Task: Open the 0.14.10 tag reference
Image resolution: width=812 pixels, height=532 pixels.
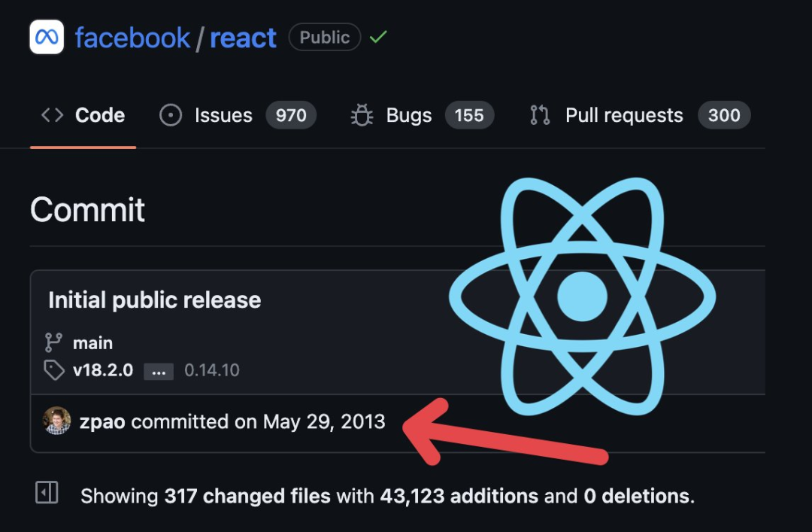Action: pos(212,370)
